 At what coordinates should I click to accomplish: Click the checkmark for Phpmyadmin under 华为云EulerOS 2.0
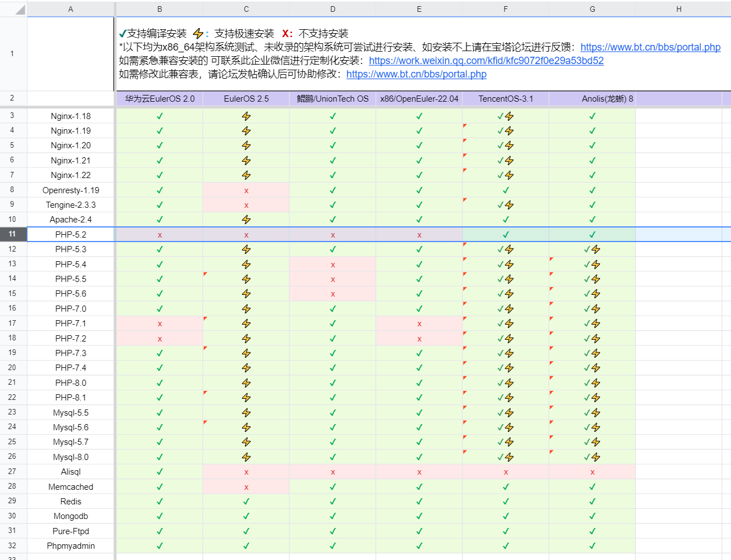coord(160,545)
